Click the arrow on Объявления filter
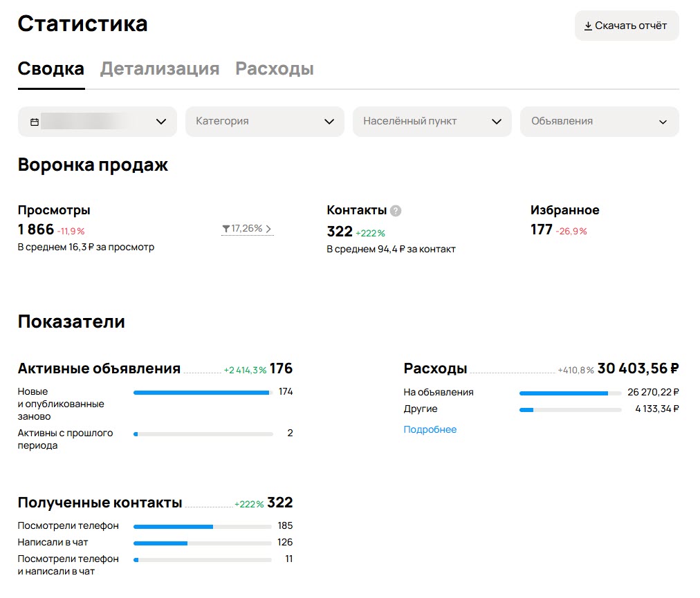Image resolution: width=700 pixels, height=598 pixels. (664, 121)
